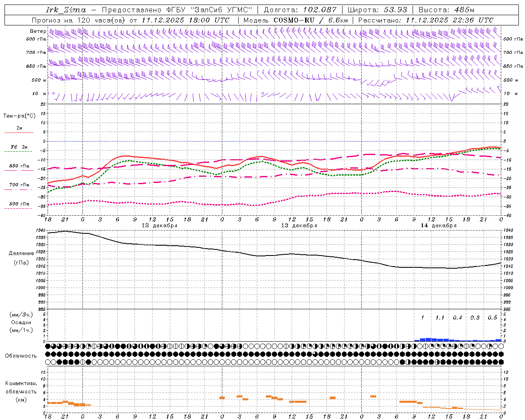This screenshot has width=525, height=420.
Task: Click the date label 14 декабря
Action: pos(438,226)
